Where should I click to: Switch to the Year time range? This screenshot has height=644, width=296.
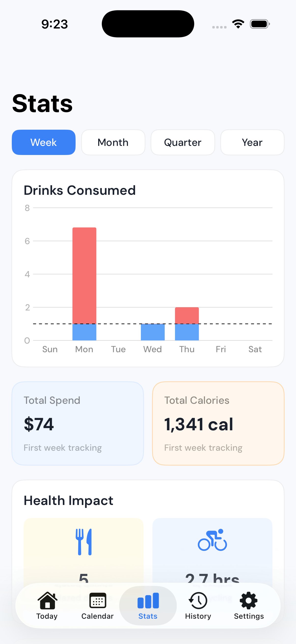click(252, 142)
